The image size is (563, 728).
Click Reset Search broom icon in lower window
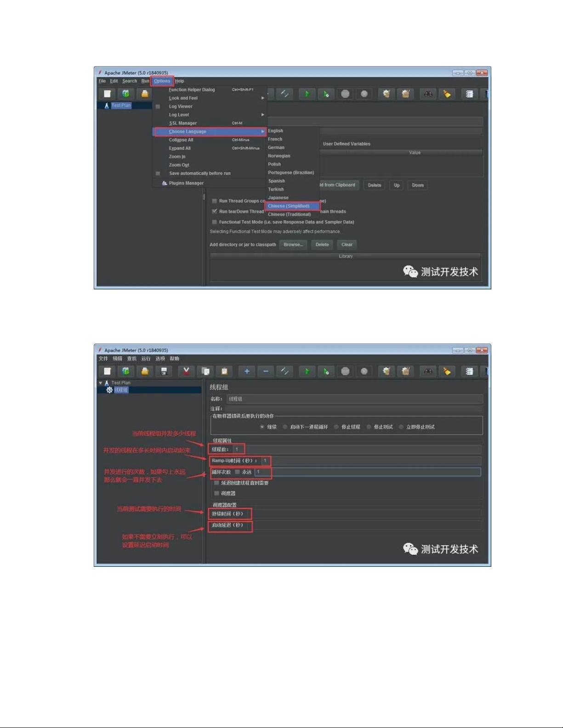click(x=447, y=371)
